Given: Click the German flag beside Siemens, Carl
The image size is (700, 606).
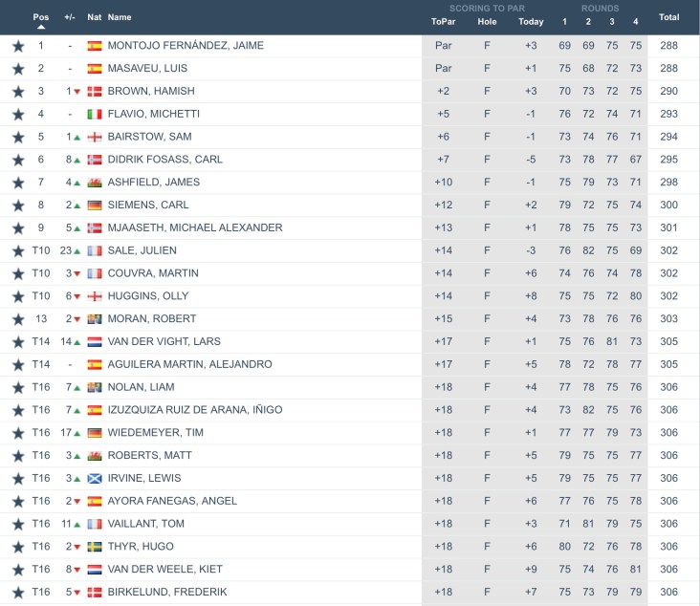Looking at the screenshot, I should 95,206.
